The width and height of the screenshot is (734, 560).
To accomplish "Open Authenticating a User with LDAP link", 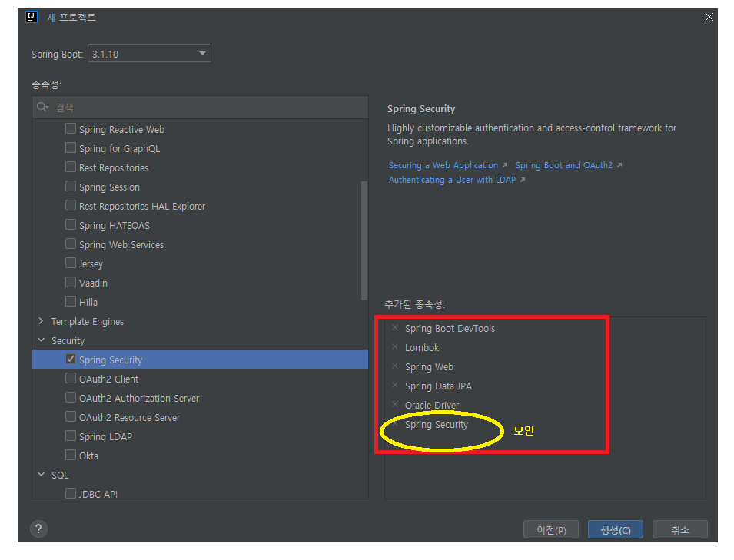I will point(452,180).
